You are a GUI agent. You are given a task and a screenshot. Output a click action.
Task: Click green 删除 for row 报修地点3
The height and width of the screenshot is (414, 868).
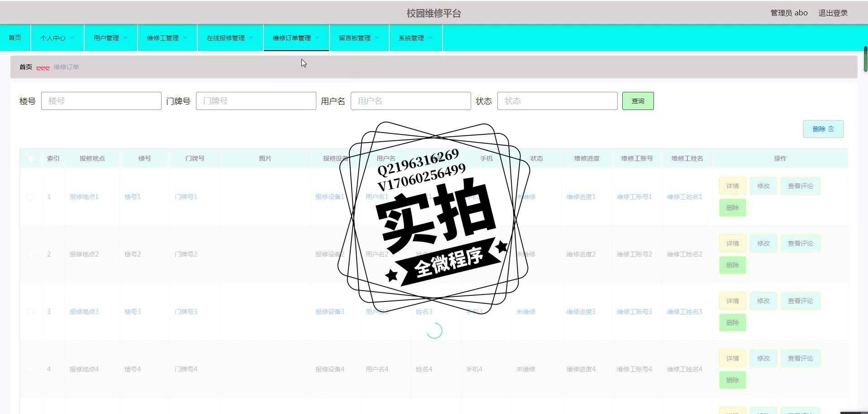point(733,323)
